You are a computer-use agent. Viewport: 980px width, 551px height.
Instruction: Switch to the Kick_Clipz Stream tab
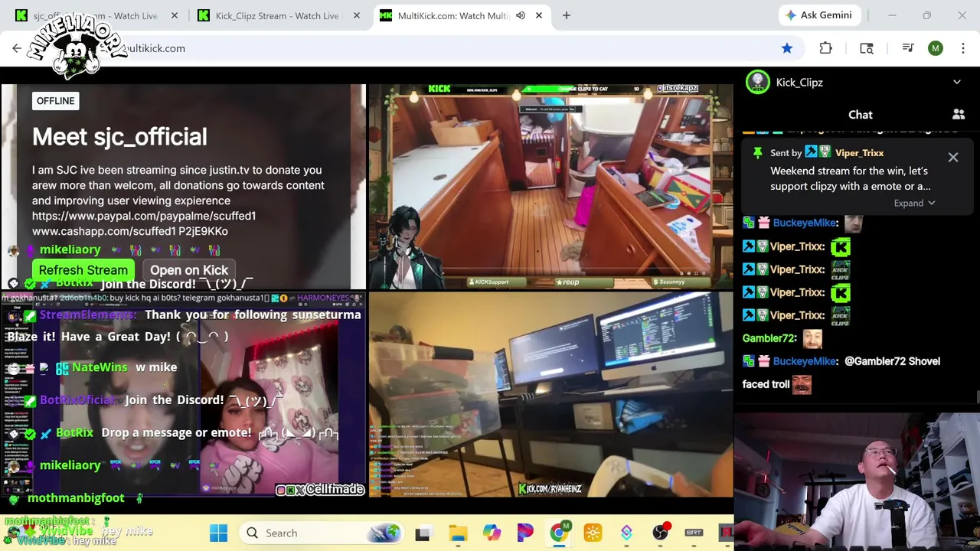tap(277, 15)
